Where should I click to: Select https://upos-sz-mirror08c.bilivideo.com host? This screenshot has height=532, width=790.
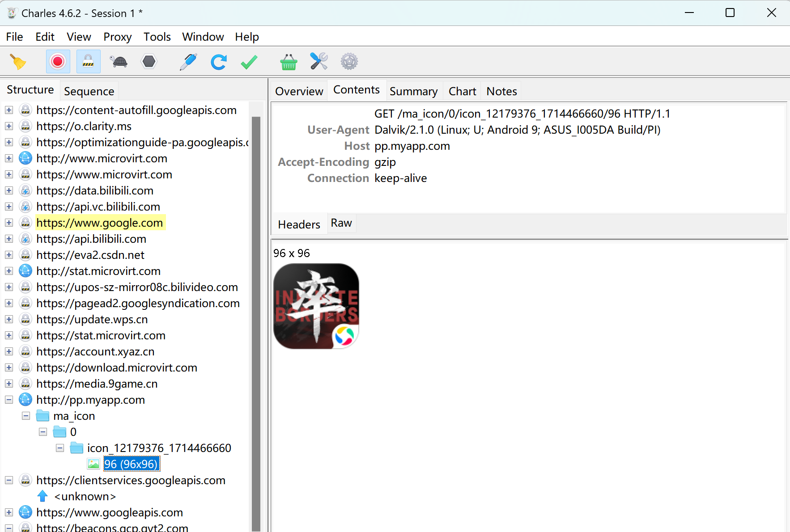[137, 287]
